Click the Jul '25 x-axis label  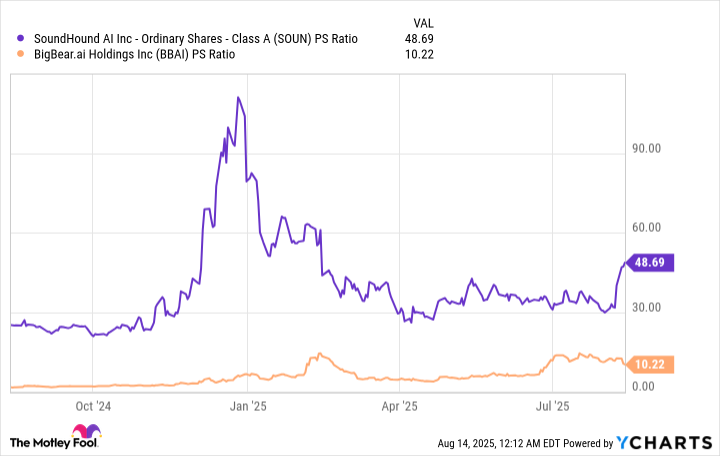553,406
